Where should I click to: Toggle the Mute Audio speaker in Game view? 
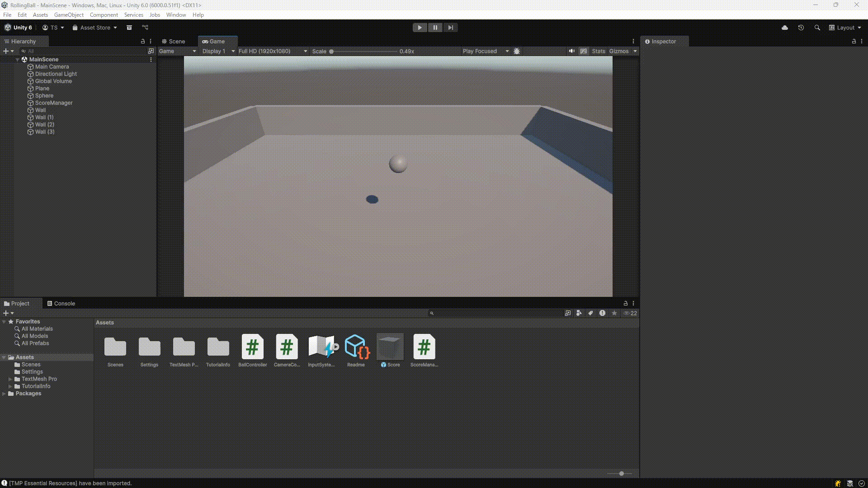(572, 51)
